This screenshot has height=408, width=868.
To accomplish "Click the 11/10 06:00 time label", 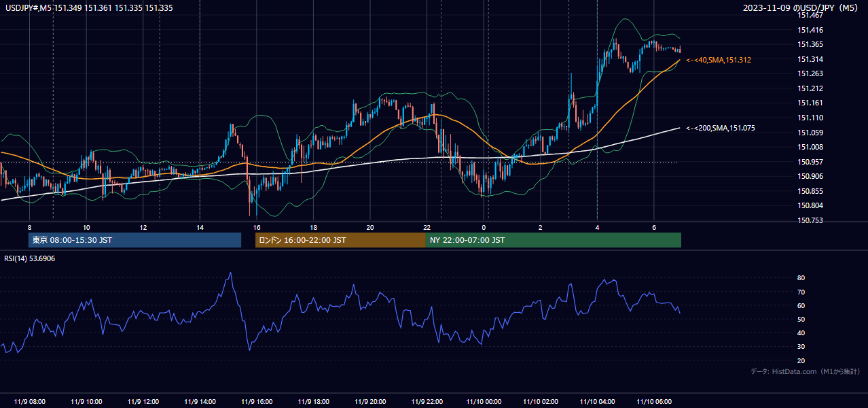I will click(x=654, y=401).
